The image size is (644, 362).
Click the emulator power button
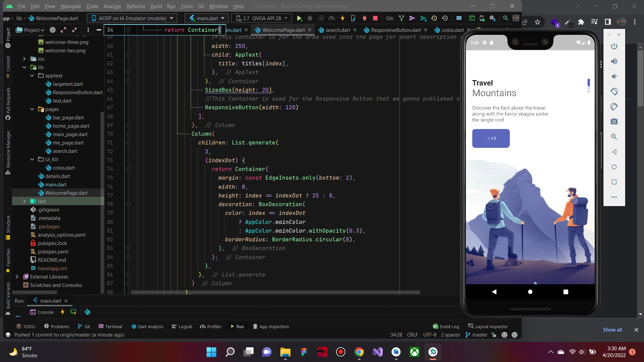(x=614, y=46)
